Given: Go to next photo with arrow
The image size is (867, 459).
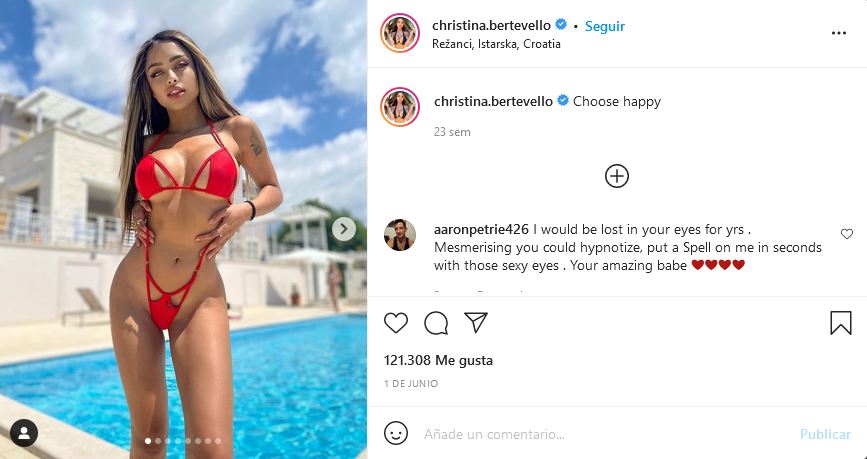Looking at the screenshot, I should coord(344,228).
